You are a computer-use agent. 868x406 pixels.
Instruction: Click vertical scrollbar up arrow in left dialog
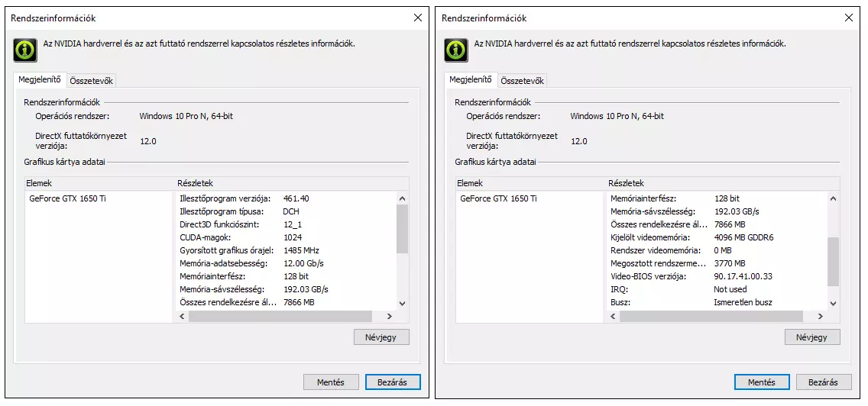pyautogui.click(x=403, y=198)
